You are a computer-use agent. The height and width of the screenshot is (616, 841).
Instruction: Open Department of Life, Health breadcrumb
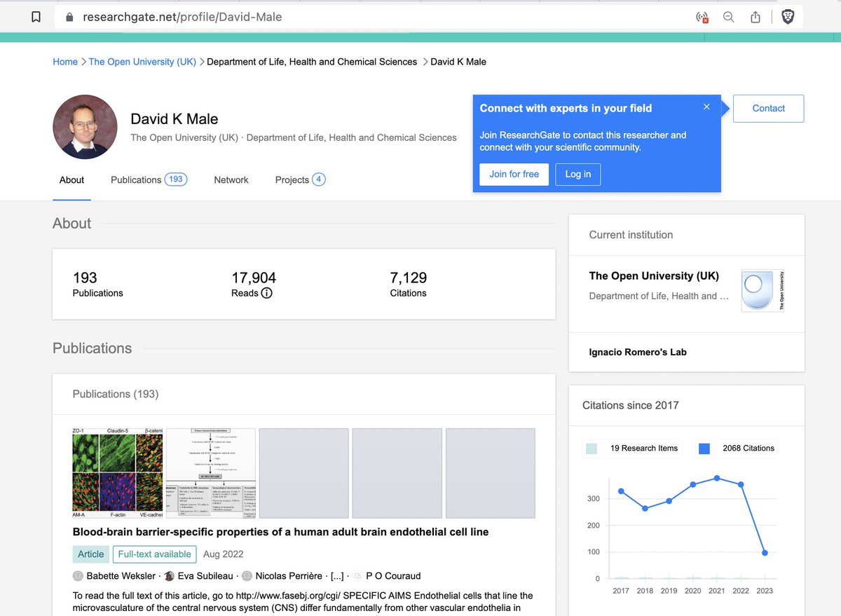click(x=312, y=62)
